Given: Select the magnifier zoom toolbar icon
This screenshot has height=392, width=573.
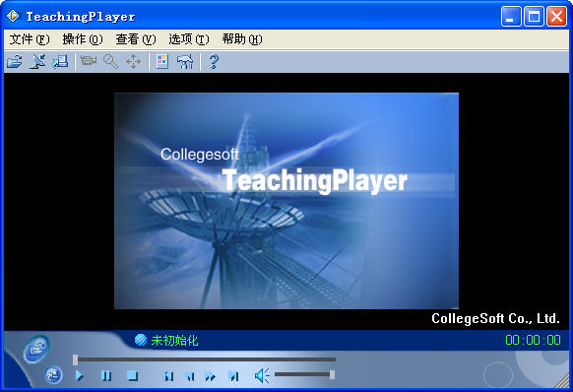Looking at the screenshot, I should tap(110, 61).
